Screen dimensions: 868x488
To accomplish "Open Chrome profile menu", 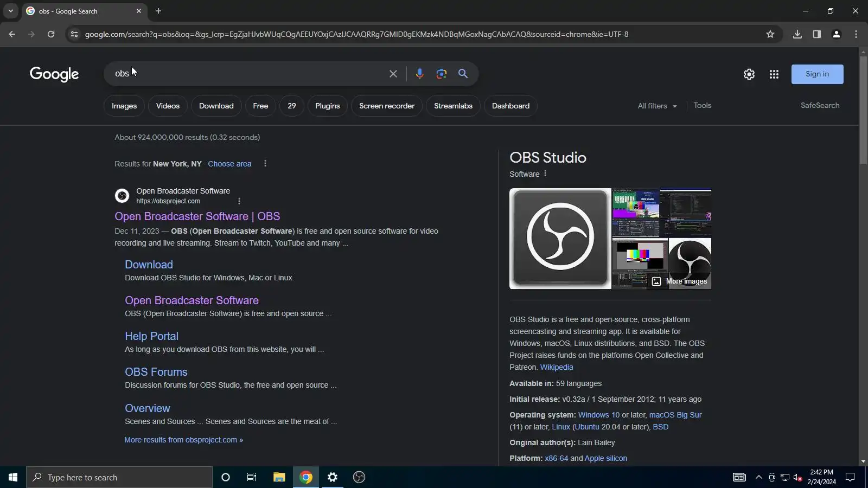I will click(837, 34).
